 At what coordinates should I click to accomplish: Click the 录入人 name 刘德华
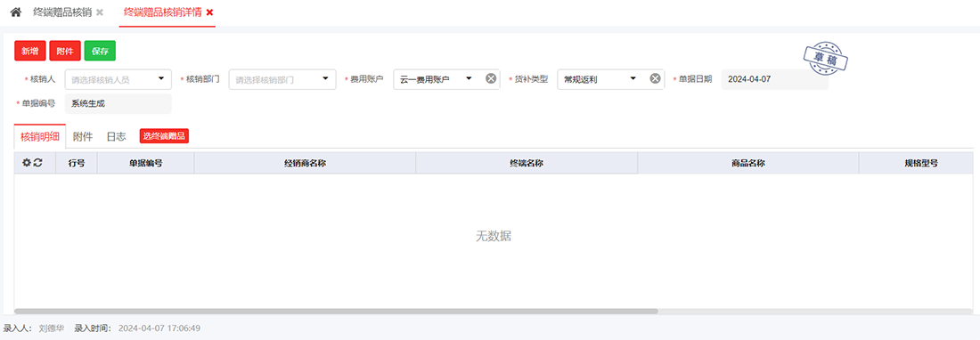click(x=51, y=328)
